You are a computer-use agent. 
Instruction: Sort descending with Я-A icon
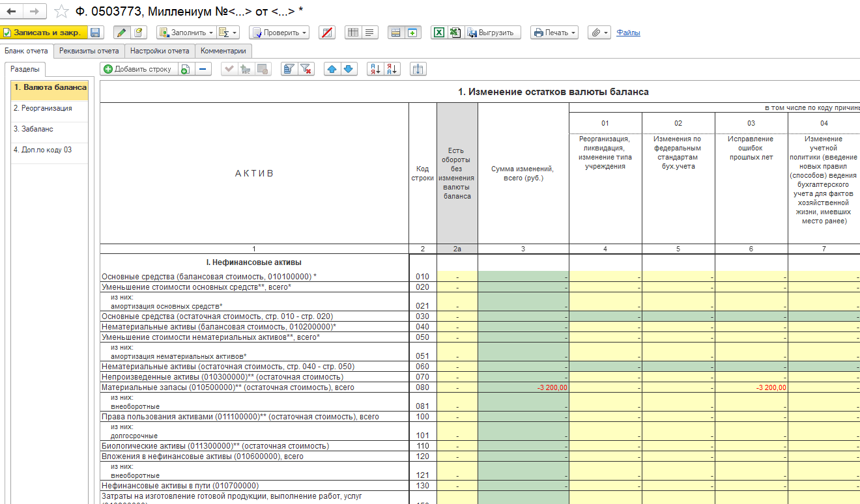click(x=392, y=69)
